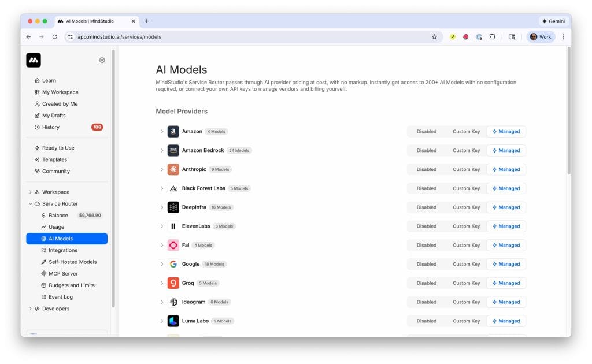Click the Fal provider icon
The width and height of the screenshot is (592, 364).
[x=173, y=245]
